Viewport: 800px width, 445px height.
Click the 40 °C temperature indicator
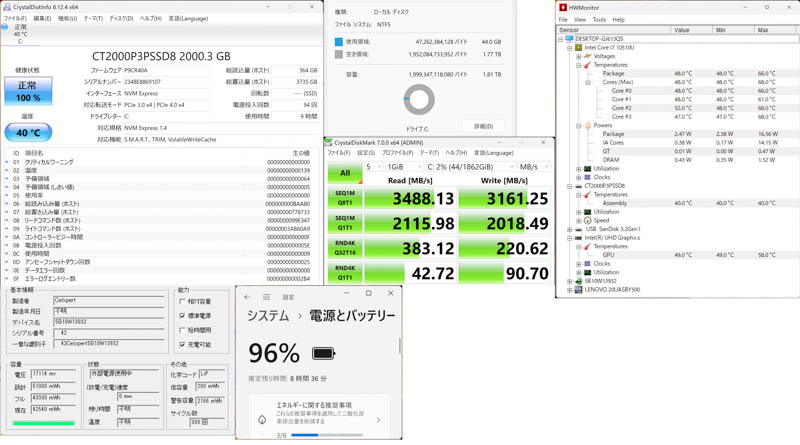[28, 132]
